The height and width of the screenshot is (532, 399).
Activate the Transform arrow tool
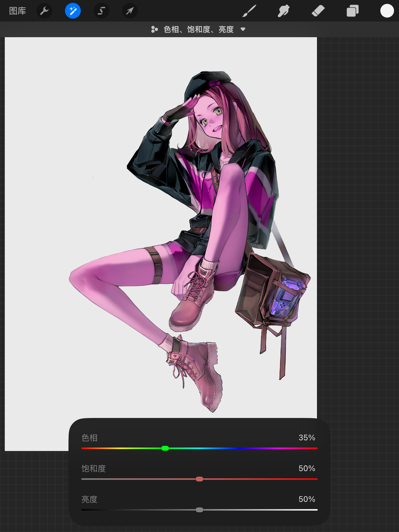130,11
